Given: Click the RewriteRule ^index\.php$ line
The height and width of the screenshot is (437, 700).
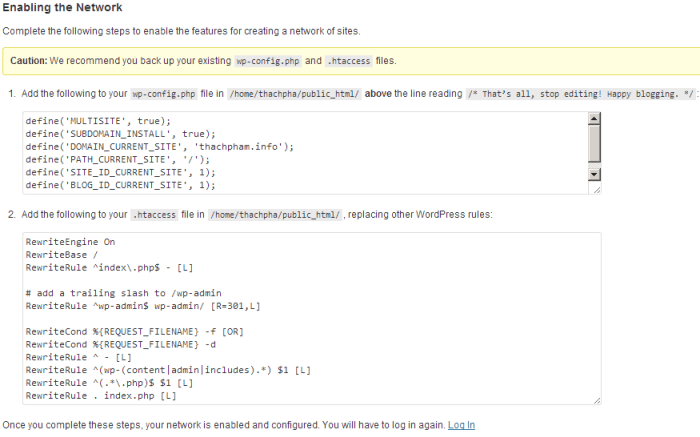Looking at the screenshot, I should [109, 268].
